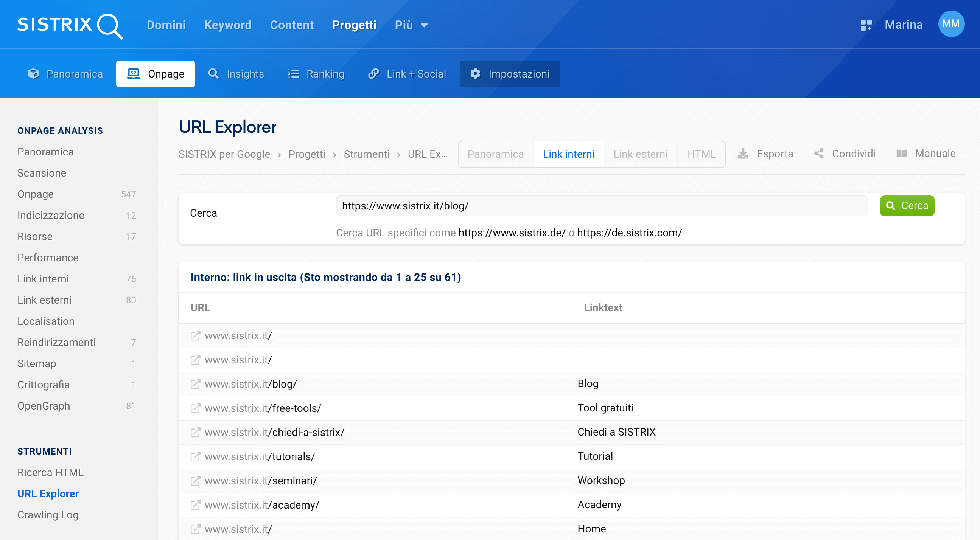Click the Esporta download icon
980x540 pixels.
coord(743,154)
